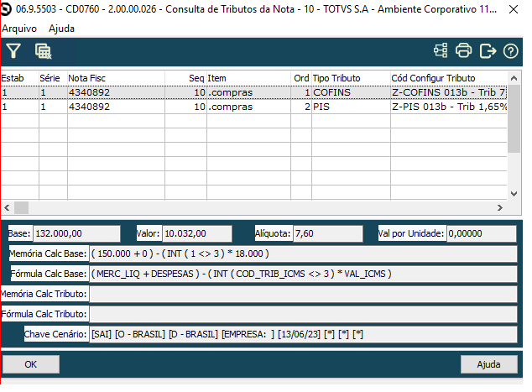Click the Z-PIS 013b configuration cell
This screenshot has height=392, width=532.
point(449,107)
